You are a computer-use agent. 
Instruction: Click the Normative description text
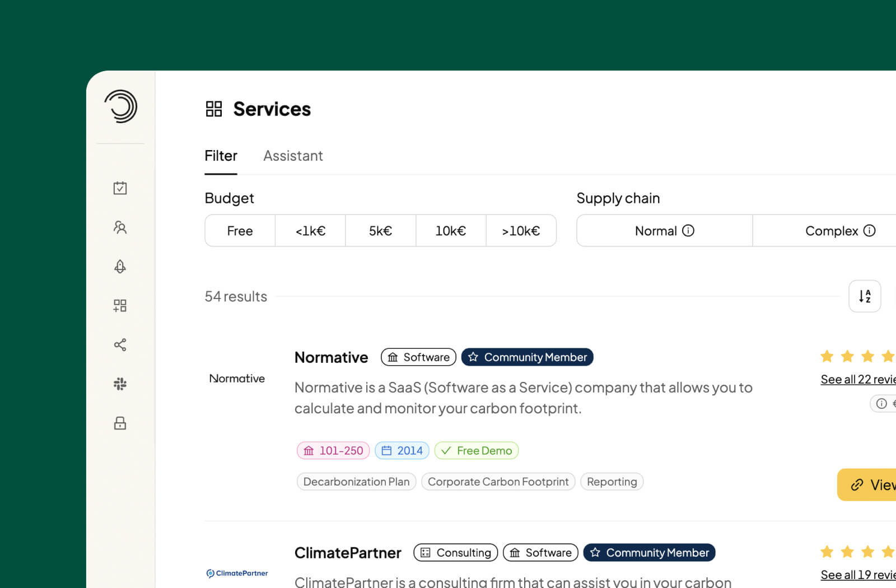[524, 398]
